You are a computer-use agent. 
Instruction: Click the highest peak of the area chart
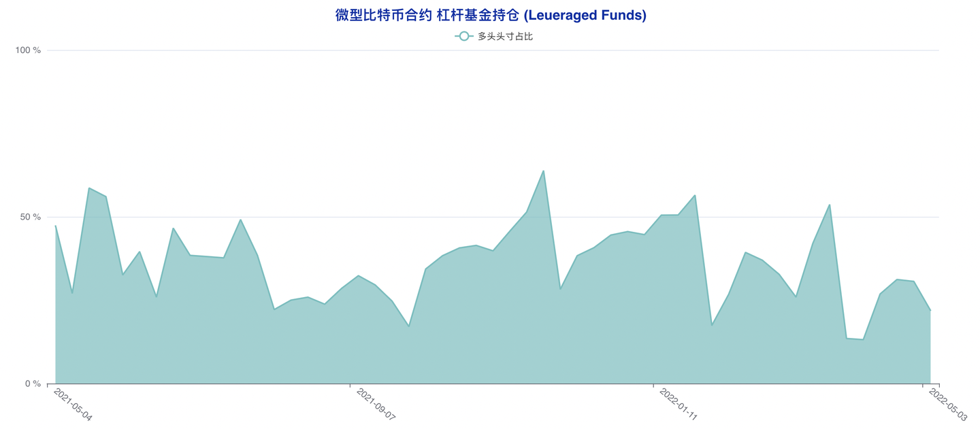coord(542,171)
